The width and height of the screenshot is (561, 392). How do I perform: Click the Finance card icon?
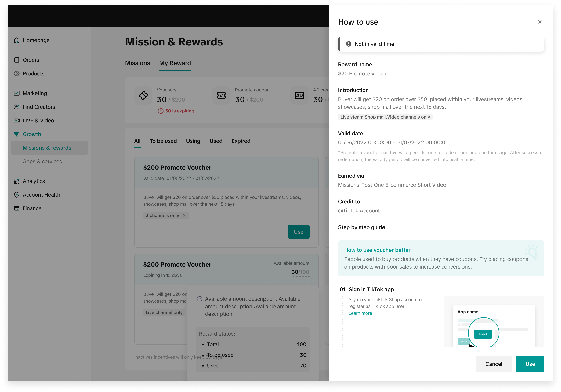click(x=17, y=208)
